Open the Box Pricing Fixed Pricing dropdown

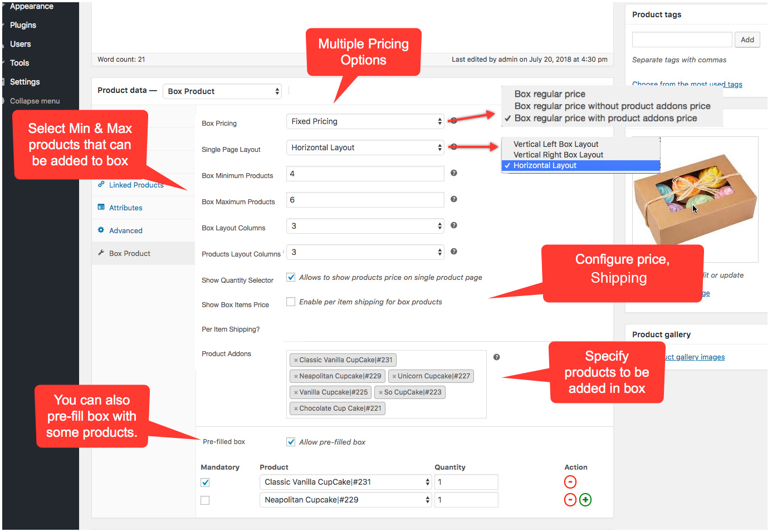click(x=365, y=121)
